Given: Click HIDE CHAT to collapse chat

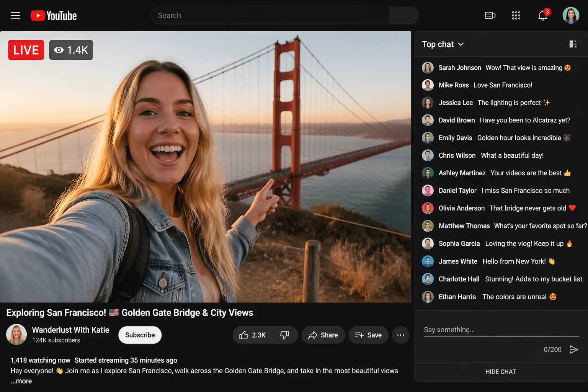Looking at the screenshot, I should tap(500, 372).
